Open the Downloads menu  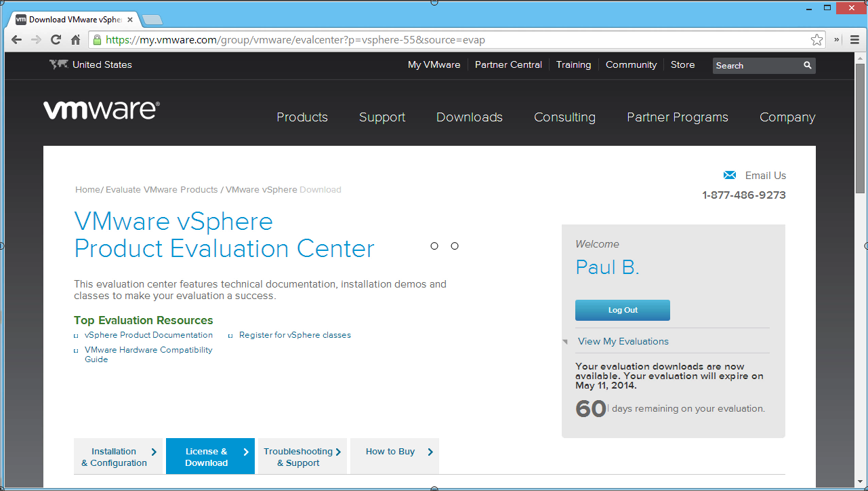click(470, 117)
